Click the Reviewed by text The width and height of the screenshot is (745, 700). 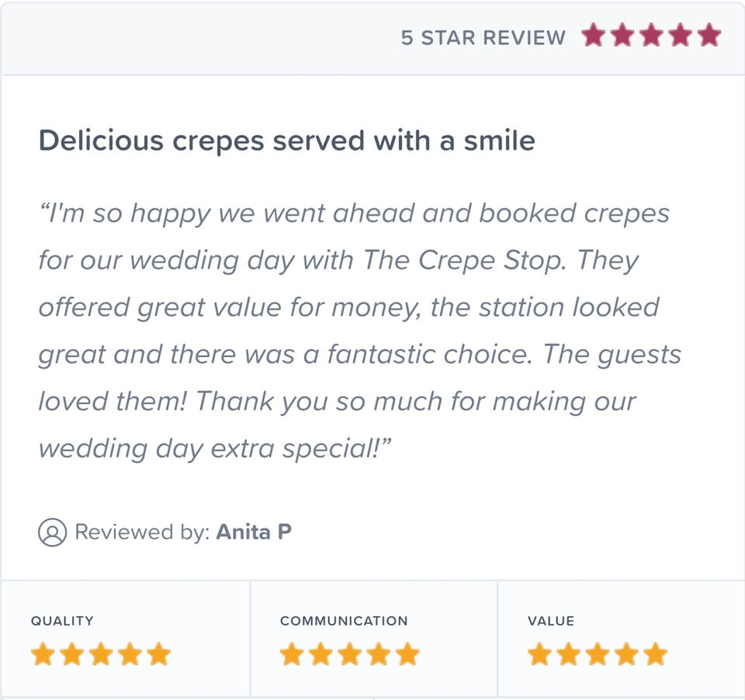[x=141, y=532]
